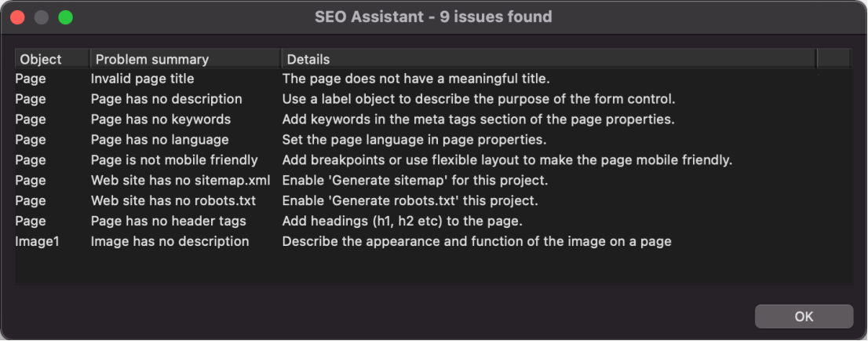Click the OK button
Image resolution: width=868 pixels, height=341 pixels.
coord(804,317)
